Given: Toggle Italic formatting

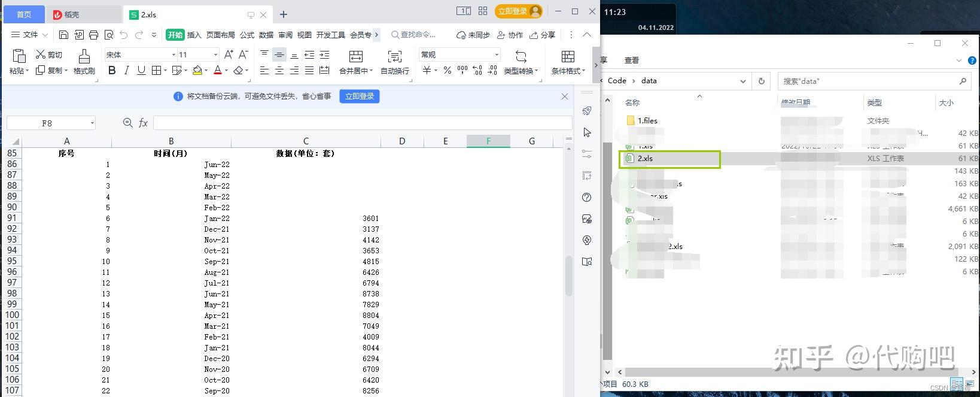Looking at the screenshot, I should [x=126, y=71].
